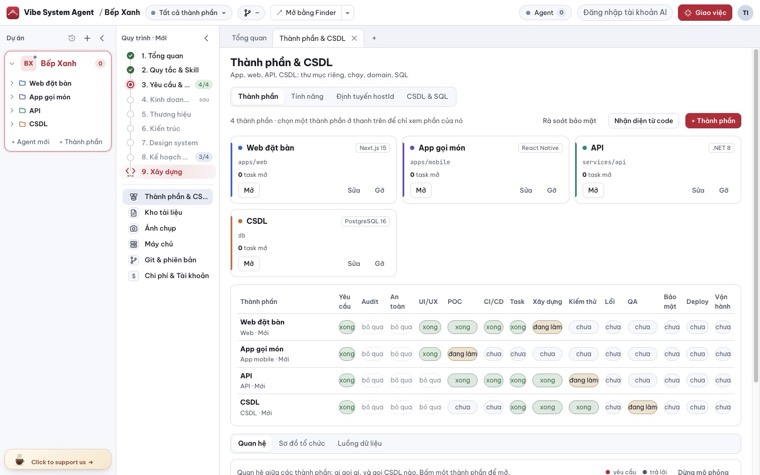Click the Click to support us banner
This screenshot has height=475, width=760.
[x=58, y=461]
